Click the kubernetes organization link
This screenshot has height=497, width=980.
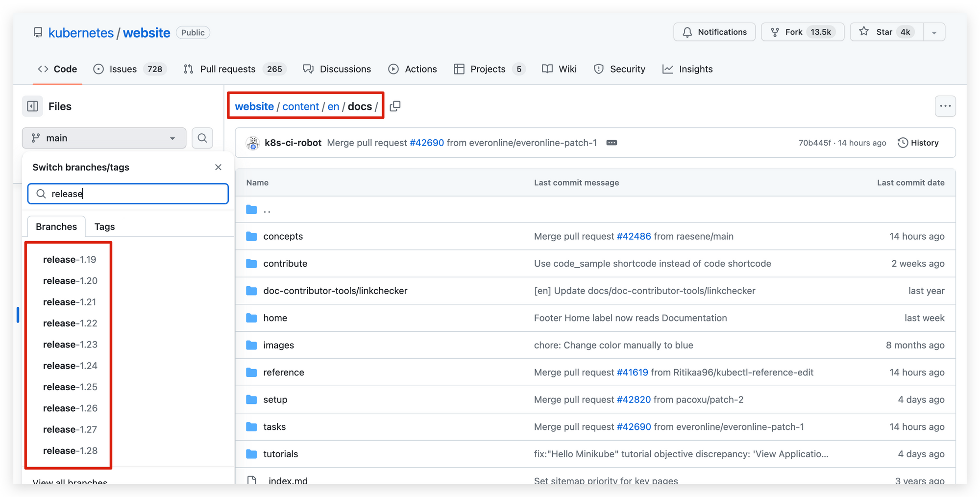point(81,33)
